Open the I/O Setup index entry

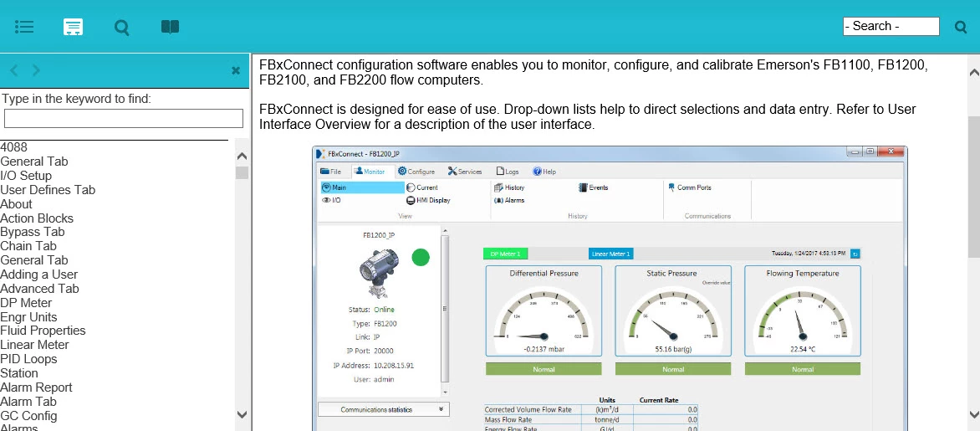pos(26,176)
